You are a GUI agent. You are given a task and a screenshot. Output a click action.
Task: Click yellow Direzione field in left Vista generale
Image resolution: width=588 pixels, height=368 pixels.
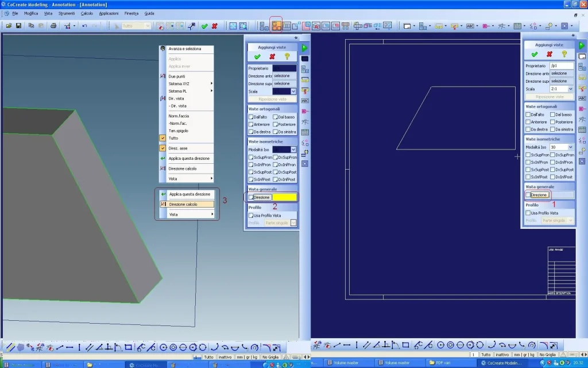click(284, 197)
